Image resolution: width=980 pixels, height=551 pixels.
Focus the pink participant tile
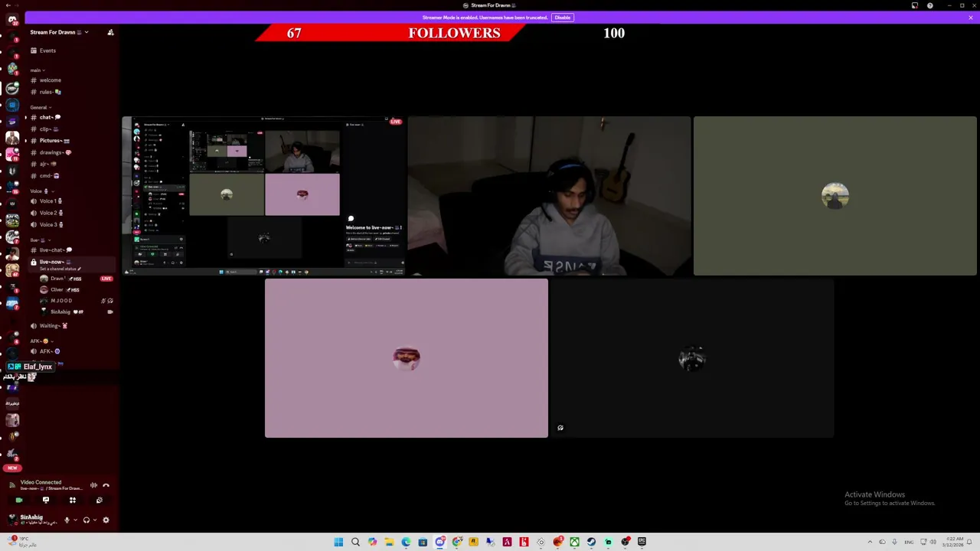click(407, 358)
